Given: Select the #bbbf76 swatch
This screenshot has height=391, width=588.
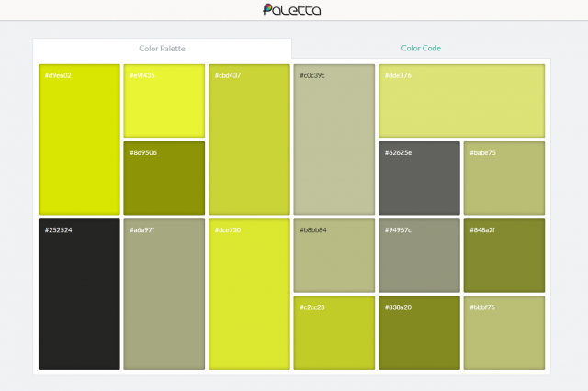Looking at the screenshot, I should [x=504, y=332].
